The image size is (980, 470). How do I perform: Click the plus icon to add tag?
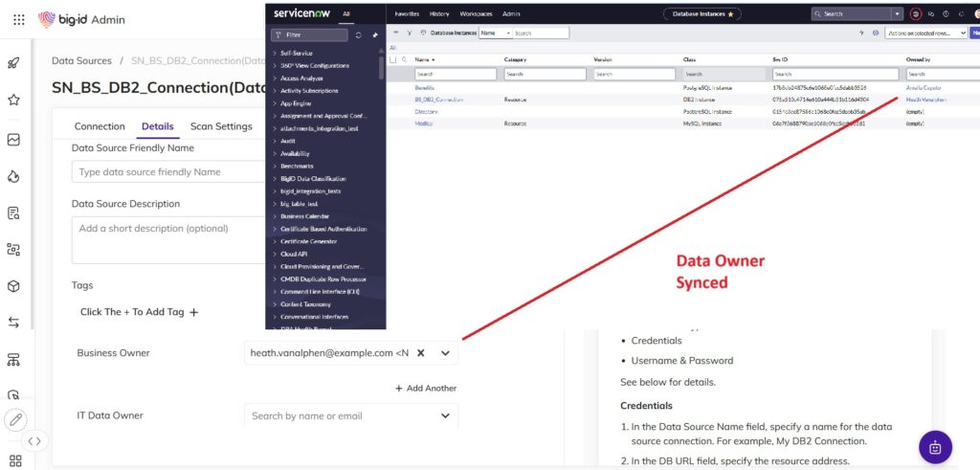[193, 312]
